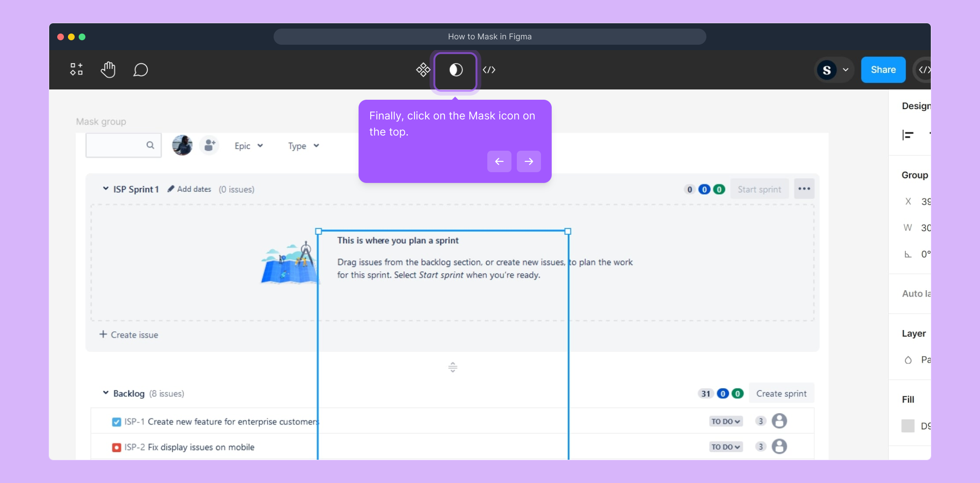The width and height of the screenshot is (980, 483).
Task: Open the Epic filter dropdown
Action: click(249, 146)
